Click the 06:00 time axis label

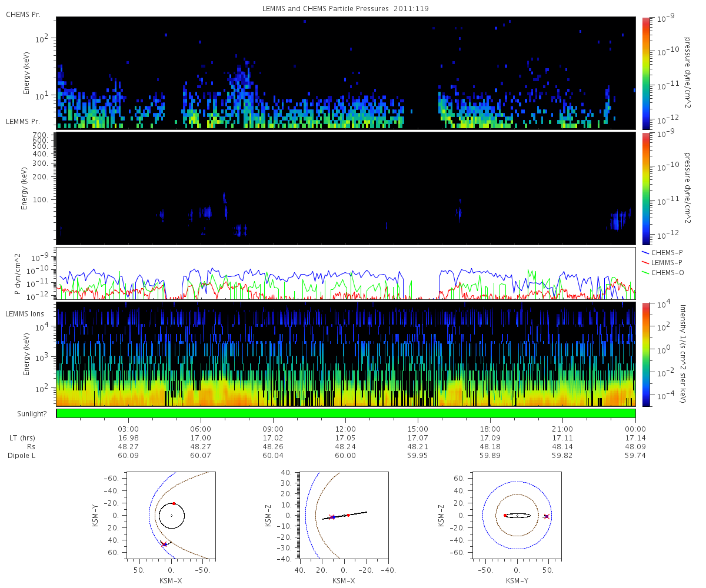pos(201,429)
